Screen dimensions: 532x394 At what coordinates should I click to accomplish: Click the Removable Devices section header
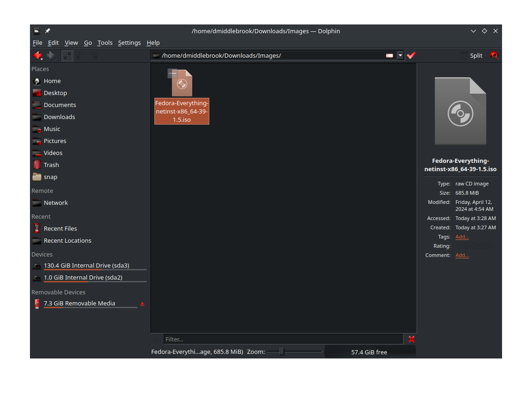click(59, 292)
